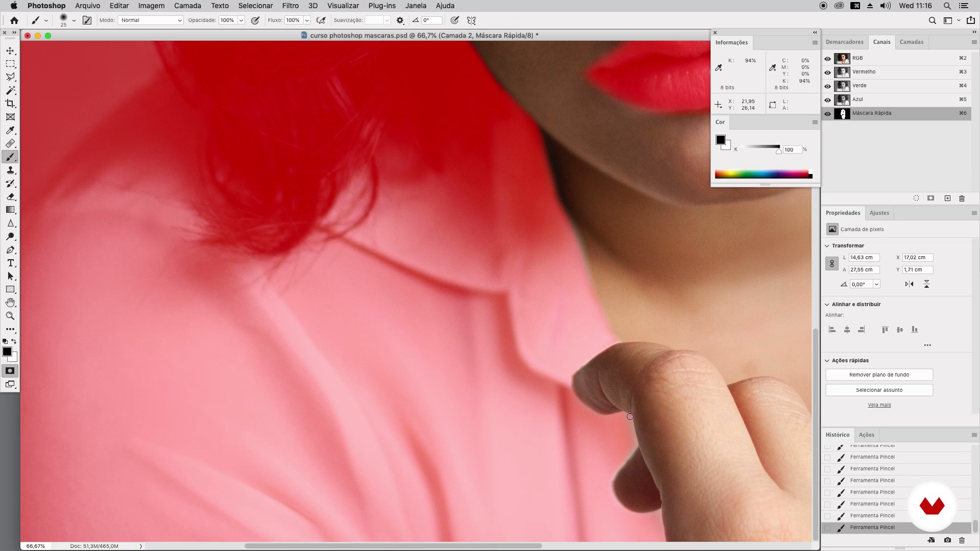Toggle pressure for opacity icon
980x551 pixels.
point(255,20)
